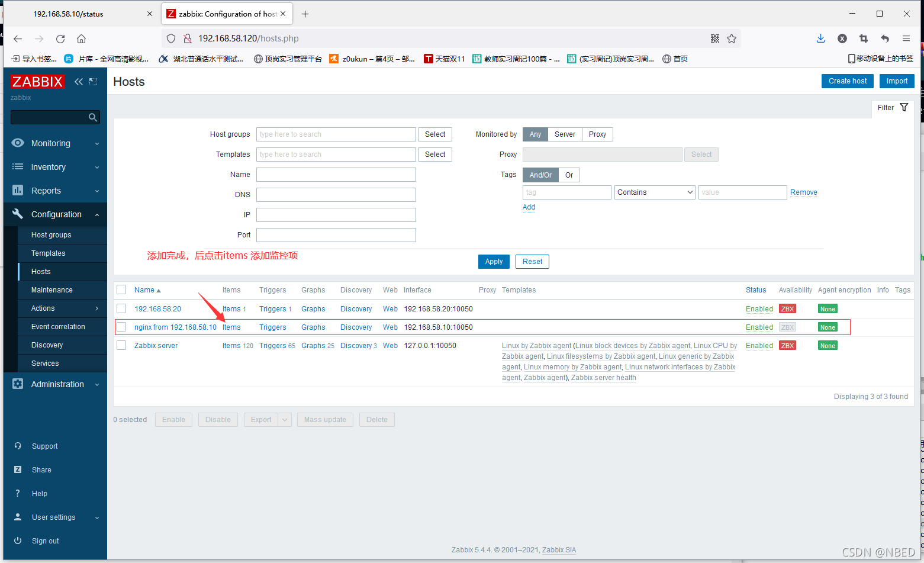Screen dimensions: 924x563
Task: Bookmark the page with the star icon
Action: 732,38
